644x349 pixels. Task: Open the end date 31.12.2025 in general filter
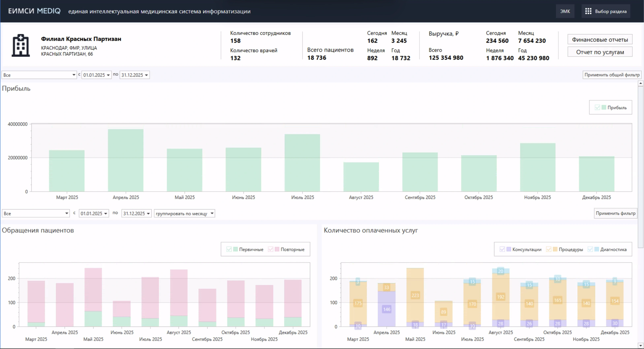point(134,75)
